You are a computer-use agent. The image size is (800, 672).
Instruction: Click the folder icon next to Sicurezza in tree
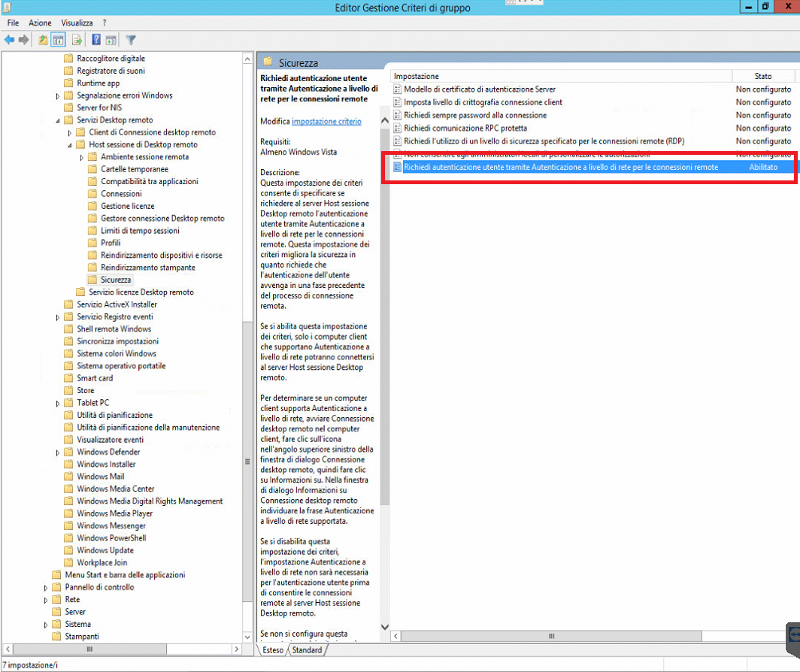92,280
